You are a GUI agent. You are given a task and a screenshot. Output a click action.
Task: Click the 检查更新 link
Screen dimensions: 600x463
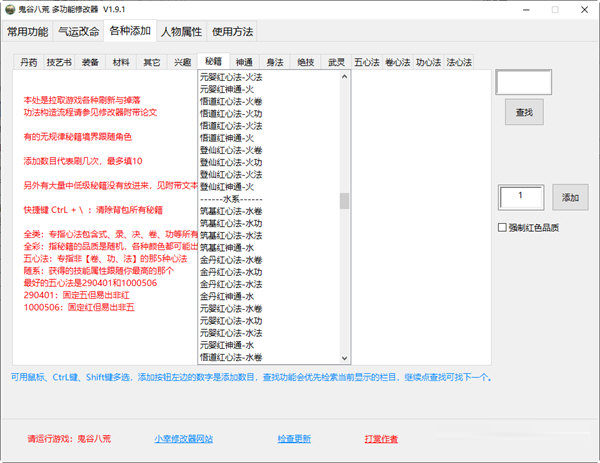coord(294,438)
